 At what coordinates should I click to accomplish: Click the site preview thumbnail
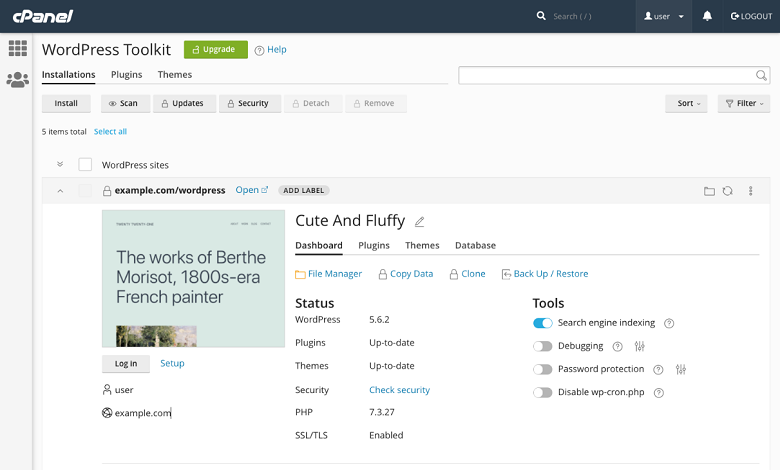(194, 279)
